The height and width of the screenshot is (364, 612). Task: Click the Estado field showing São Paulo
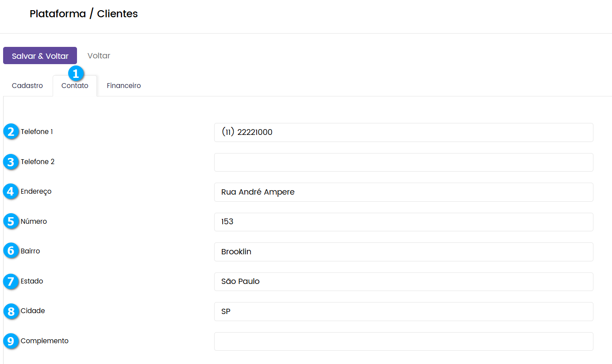[x=403, y=281]
